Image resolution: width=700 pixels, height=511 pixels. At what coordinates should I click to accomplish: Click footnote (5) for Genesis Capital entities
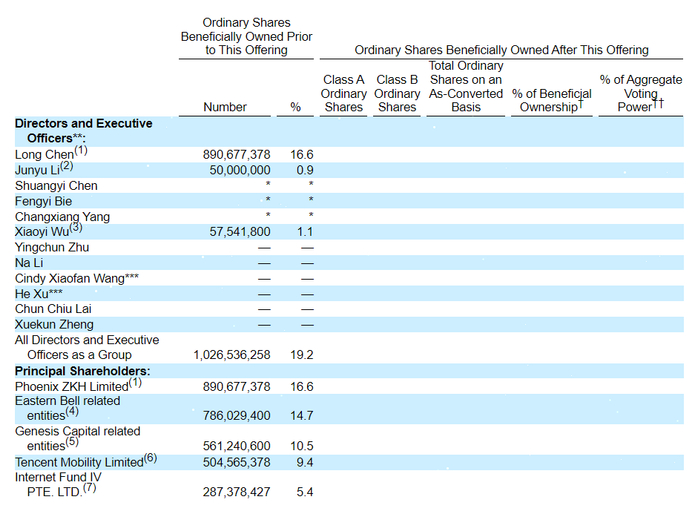point(72,442)
